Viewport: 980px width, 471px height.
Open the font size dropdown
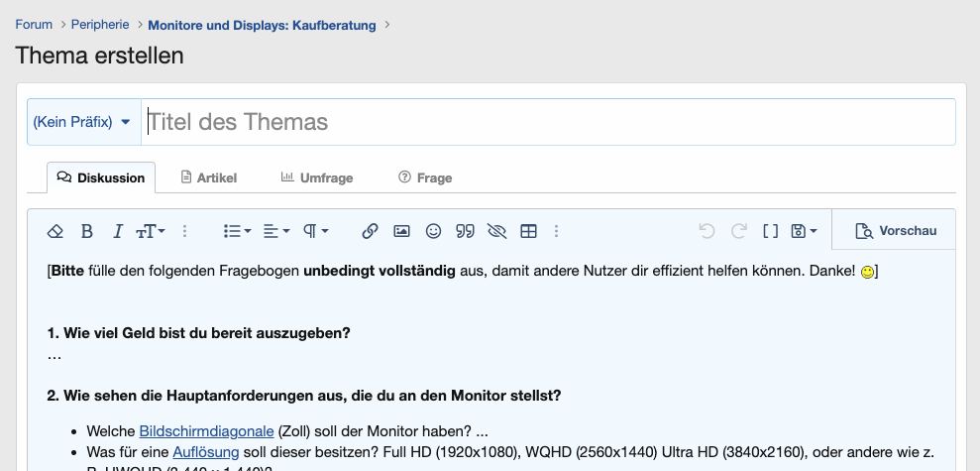pos(151,231)
